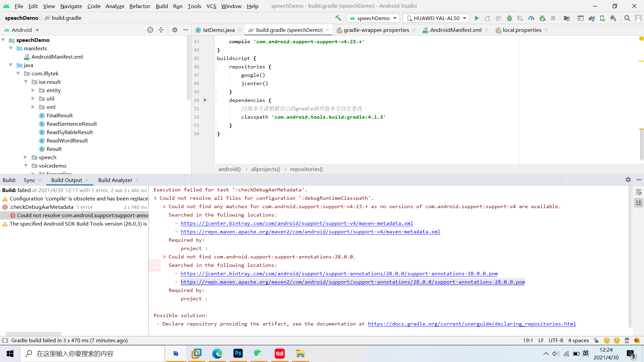This screenshot has width=644, height=362.
Task: Open HUAWEI YAL-AL50 device dropdown
Action: pos(436,18)
